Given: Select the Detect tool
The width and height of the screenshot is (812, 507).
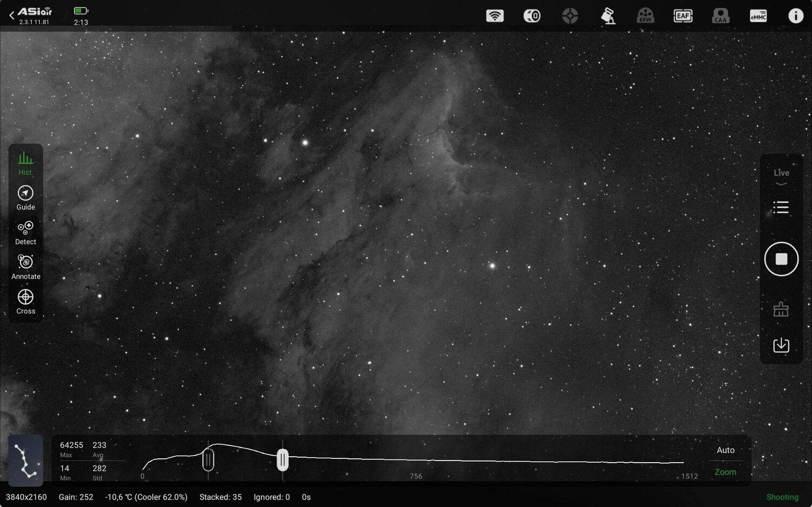Looking at the screenshot, I should coord(25,231).
